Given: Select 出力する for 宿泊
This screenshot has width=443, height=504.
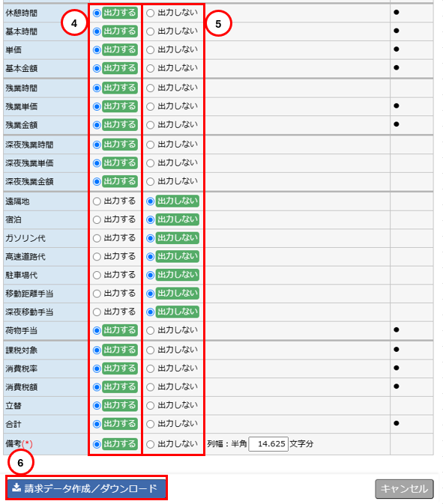Looking at the screenshot, I should point(97,220).
